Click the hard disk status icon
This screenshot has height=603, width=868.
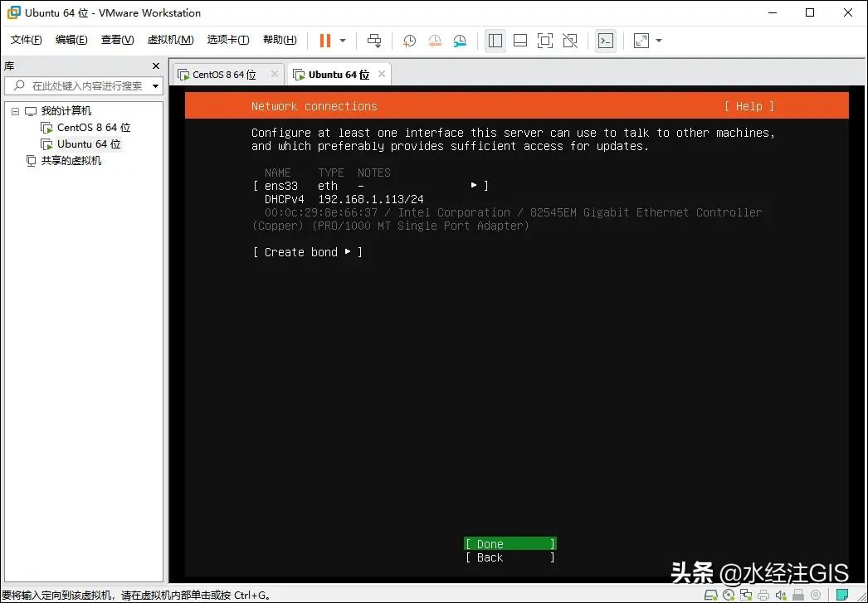point(710,595)
